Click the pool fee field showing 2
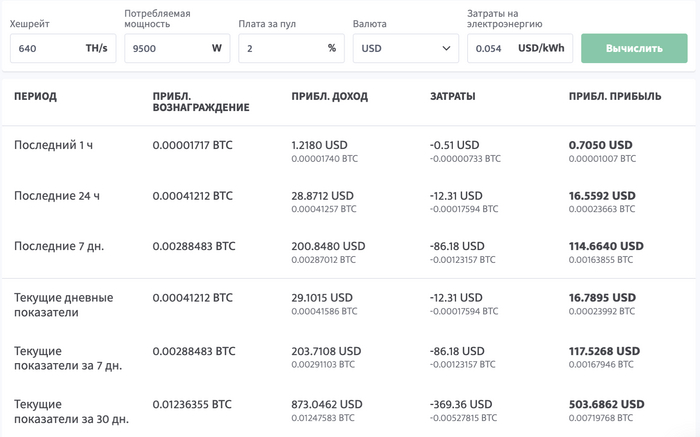 coord(280,48)
